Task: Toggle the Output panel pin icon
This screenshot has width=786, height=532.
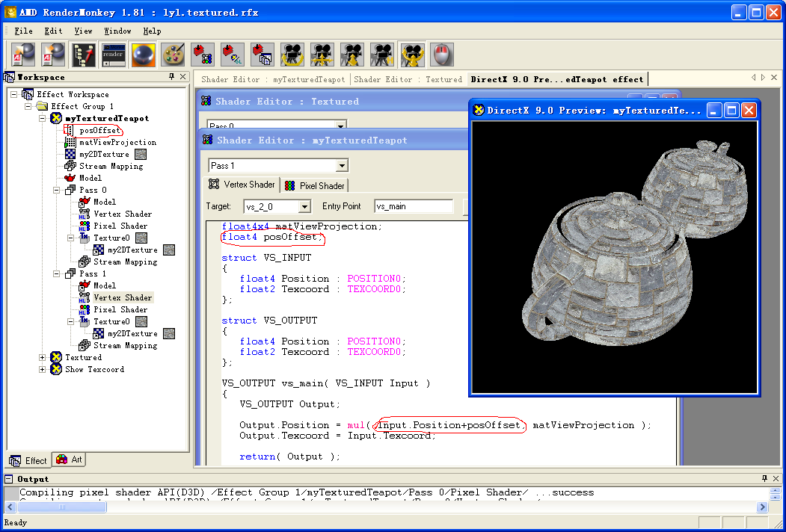Action: click(764, 478)
